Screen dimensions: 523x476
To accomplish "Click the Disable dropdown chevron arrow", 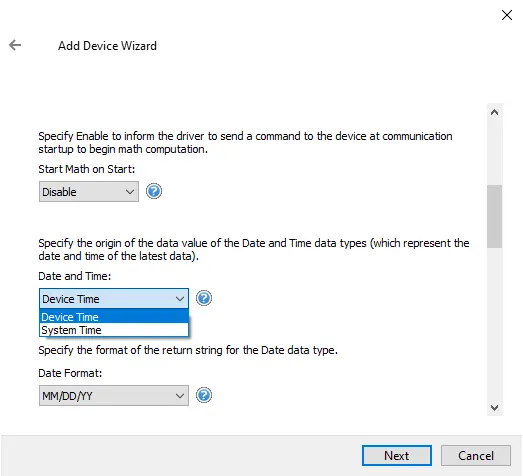I will click(130, 192).
